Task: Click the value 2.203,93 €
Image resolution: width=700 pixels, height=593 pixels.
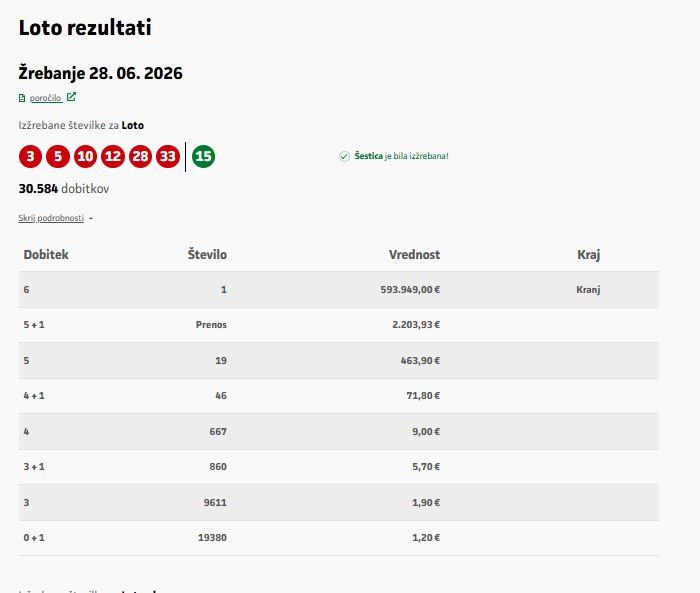Action: 416,325
